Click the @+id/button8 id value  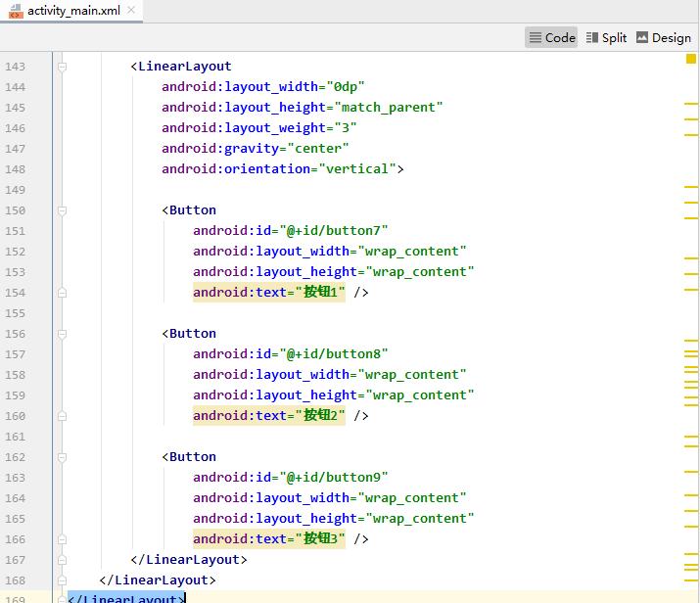(334, 354)
